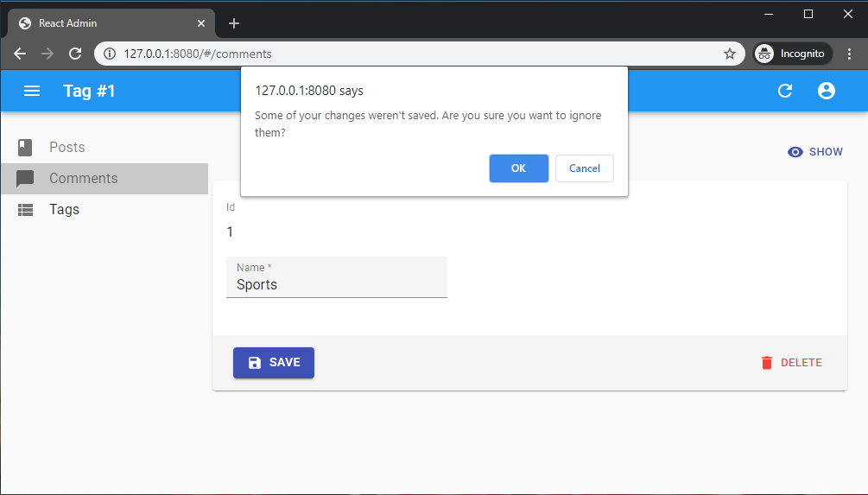Open a new browser tab
This screenshot has width=868, height=495.
pyautogui.click(x=234, y=23)
